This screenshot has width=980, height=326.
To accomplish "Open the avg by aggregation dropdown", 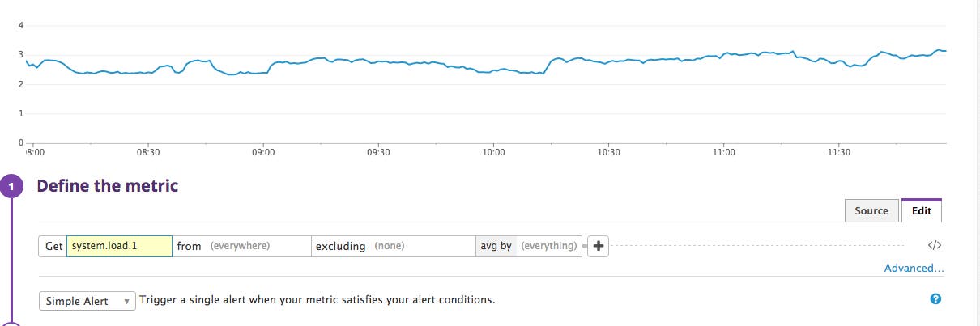I will click(495, 246).
